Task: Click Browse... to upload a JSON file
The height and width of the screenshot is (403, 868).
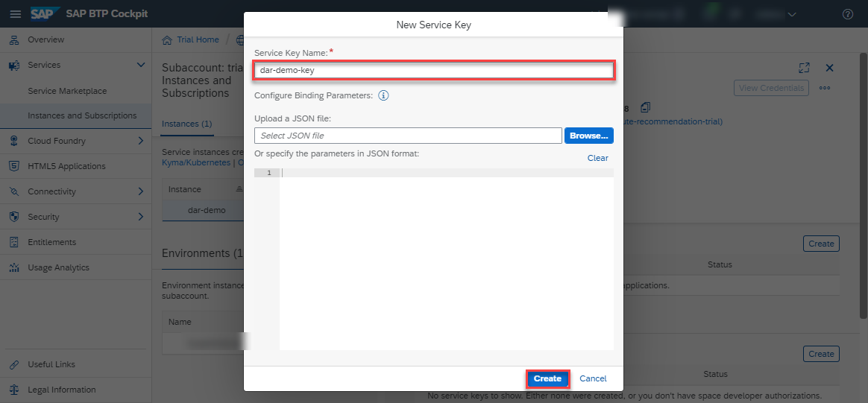Action: 589,136
